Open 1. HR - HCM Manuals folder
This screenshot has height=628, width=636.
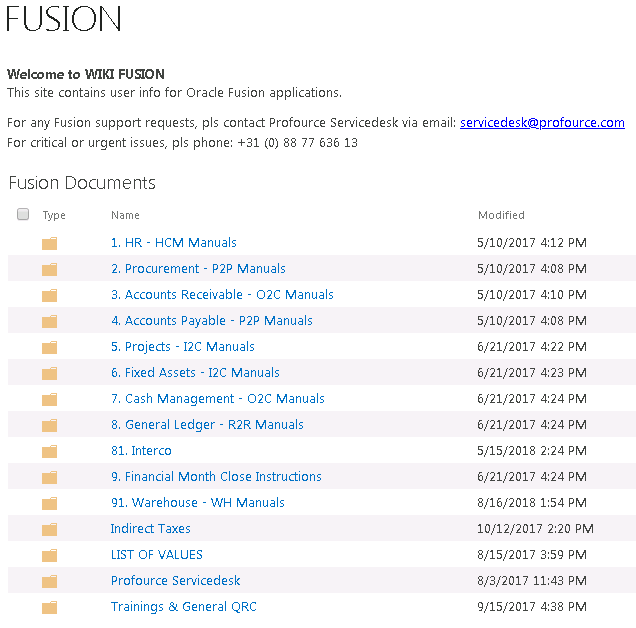174,243
